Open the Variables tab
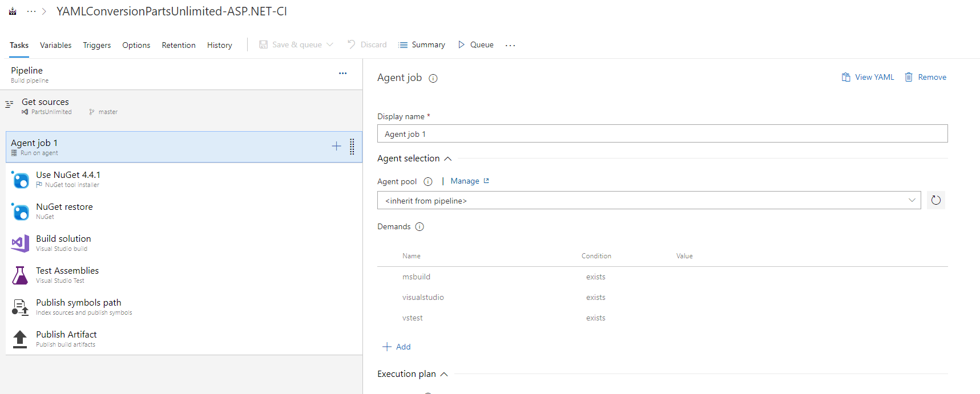Viewport: 980px width, 394px height. (55, 45)
